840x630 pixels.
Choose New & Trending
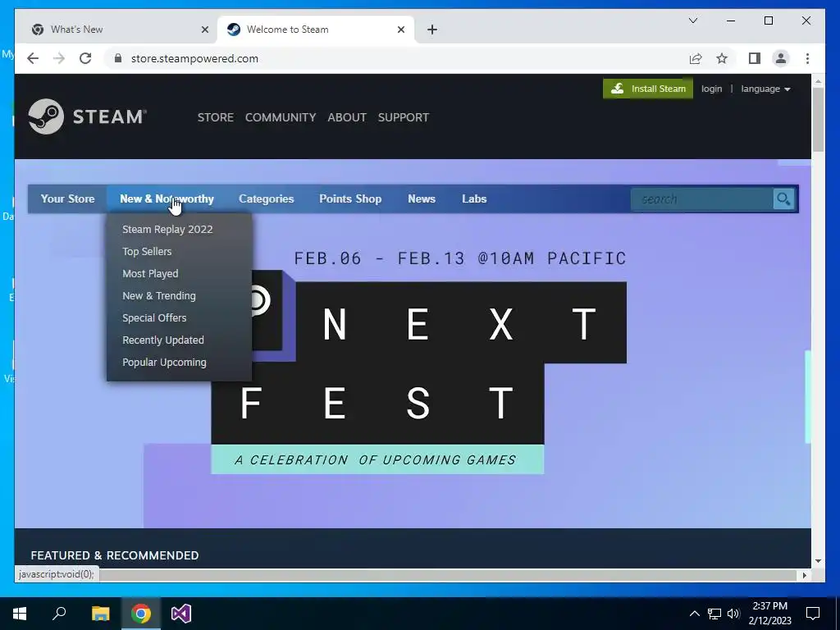(x=159, y=295)
